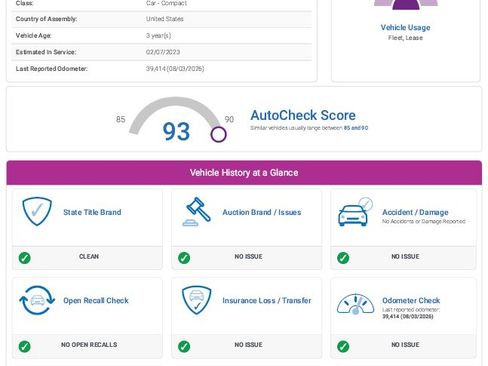Click the Vehicle Usage heading
Image resolution: width=488 pixels, height=366 pixels.
[406, 28]
